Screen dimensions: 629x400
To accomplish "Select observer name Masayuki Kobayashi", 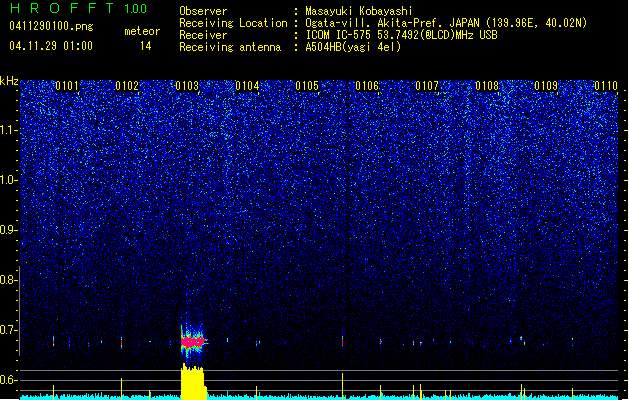I will coord(359,11).
